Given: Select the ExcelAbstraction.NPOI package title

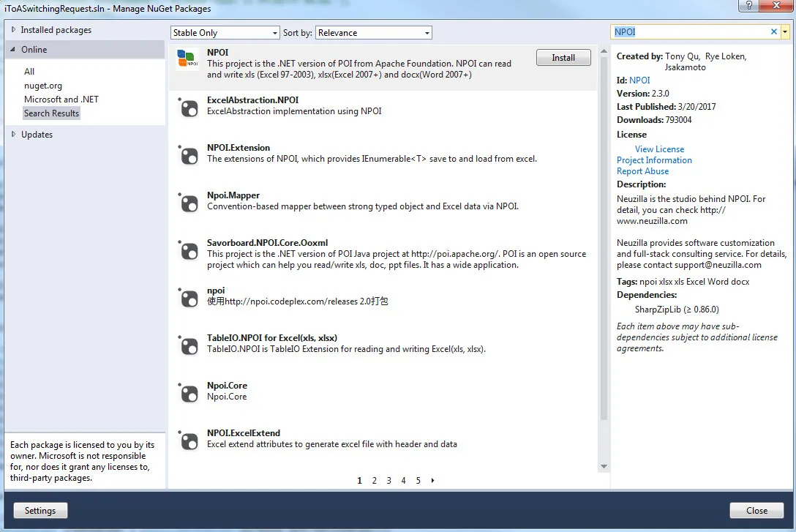Looking at the screenshot, I should pyautogui.click(x=253, y=100).
